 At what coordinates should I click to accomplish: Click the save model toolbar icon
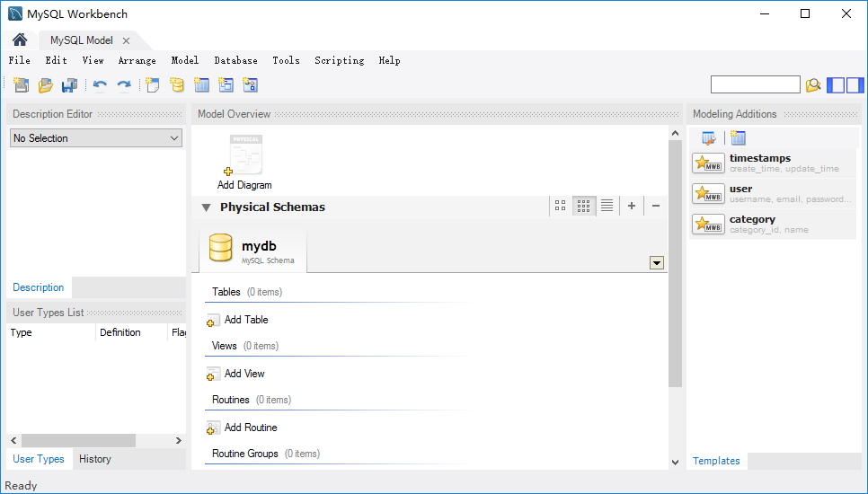(69, 85)
